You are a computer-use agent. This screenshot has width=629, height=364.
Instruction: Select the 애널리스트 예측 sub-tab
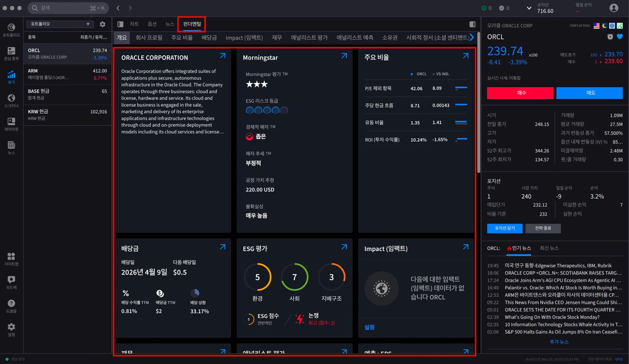355,37
